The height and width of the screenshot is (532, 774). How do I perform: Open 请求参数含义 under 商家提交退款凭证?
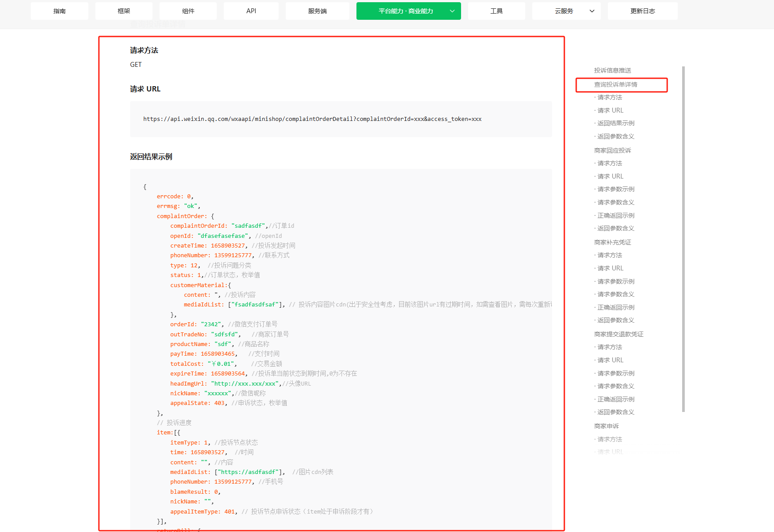coord(616,386)
